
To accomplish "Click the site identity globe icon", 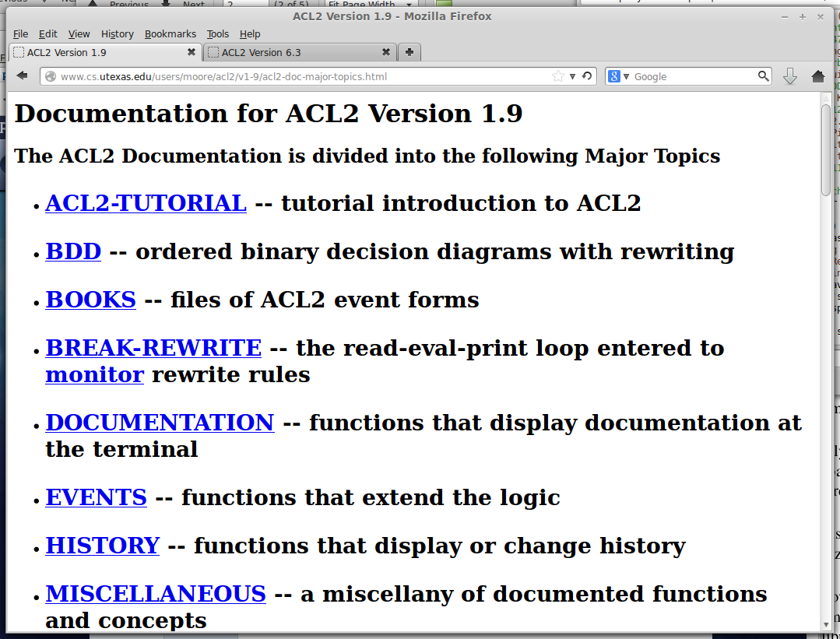I will (x=51, y=76).
